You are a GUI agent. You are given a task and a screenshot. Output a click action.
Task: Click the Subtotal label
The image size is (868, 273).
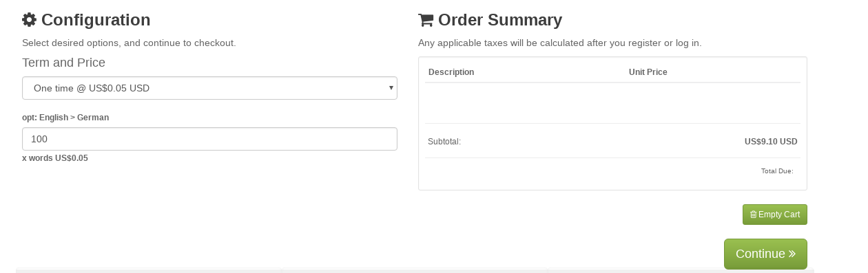click(444, 142)
